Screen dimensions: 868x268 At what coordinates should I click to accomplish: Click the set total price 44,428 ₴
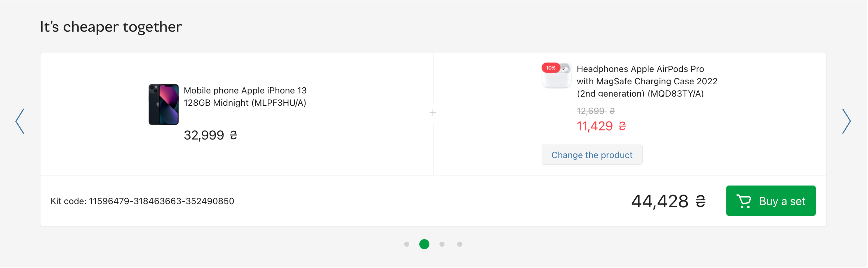pyautogui.click(x=668, y=201)
